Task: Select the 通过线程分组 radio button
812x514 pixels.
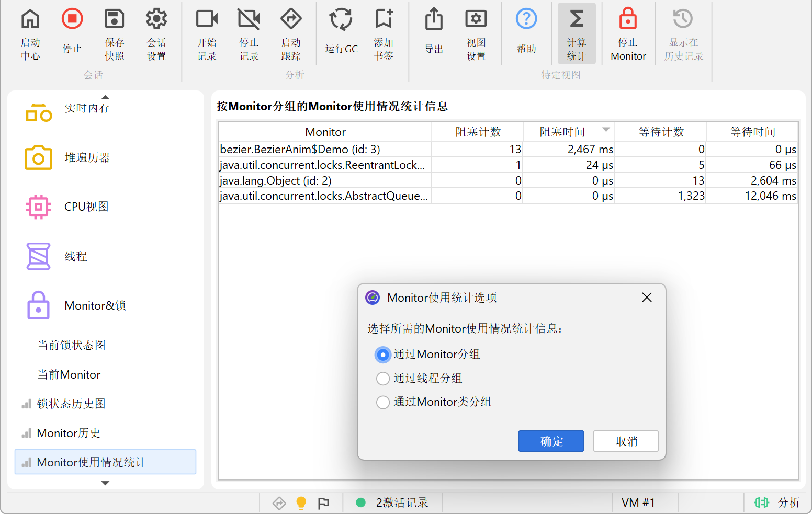Action: click(383, 378)
